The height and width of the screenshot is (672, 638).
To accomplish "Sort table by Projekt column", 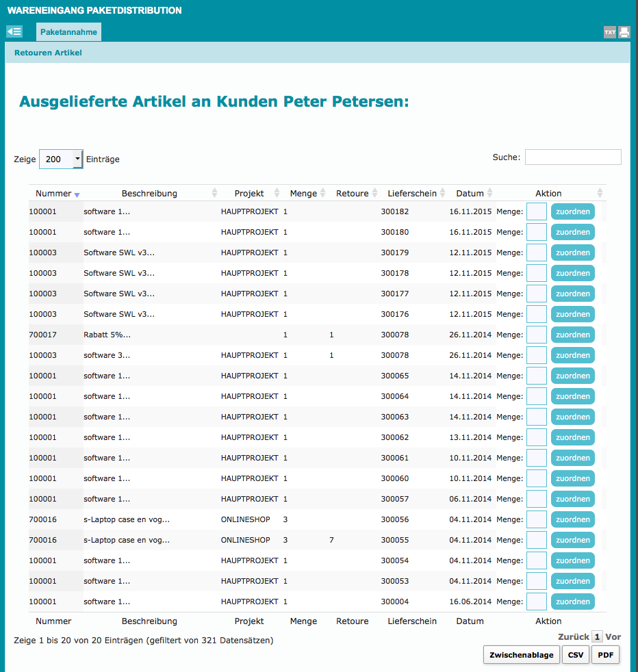I will point(249,194).
